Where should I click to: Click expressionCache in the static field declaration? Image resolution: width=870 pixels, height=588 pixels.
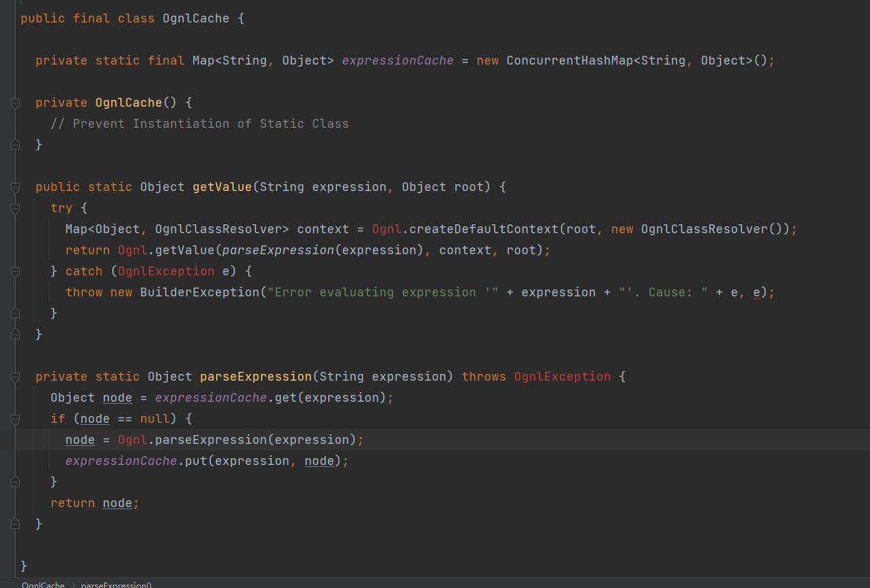coord(398,60)
